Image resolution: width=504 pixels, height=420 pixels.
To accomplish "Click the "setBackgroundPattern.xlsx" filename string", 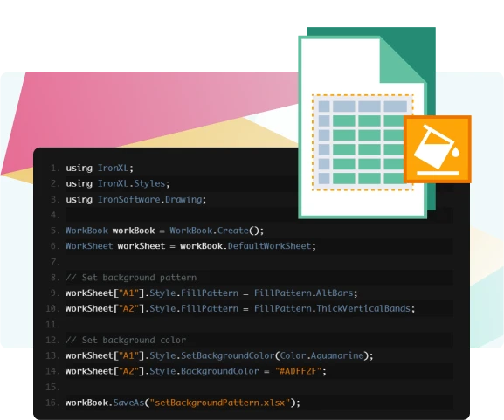I will (x=220, y=403).
